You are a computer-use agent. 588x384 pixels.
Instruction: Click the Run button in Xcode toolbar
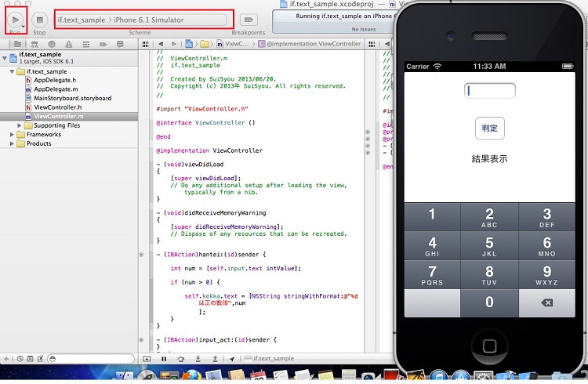pyautogui.click(x=15, y=20)
